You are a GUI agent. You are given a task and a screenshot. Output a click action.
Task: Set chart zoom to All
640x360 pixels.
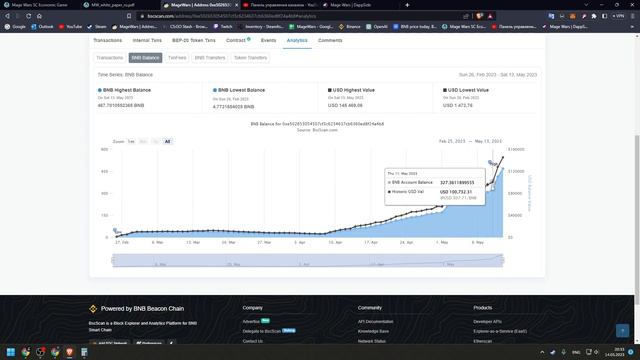pos(167,142)
